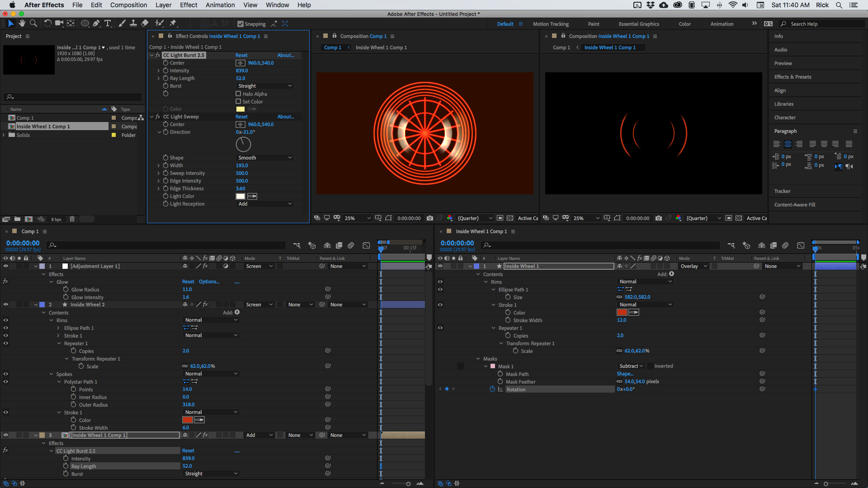Open the Animation menu
The image size is (868, 488).
(x=220, y=5)
